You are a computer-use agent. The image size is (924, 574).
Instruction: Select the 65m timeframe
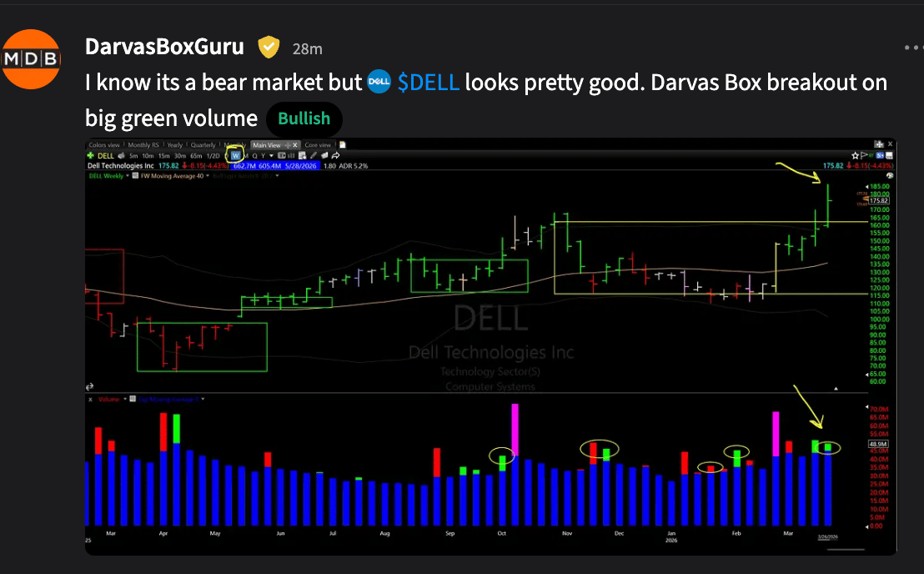point(196,155)
